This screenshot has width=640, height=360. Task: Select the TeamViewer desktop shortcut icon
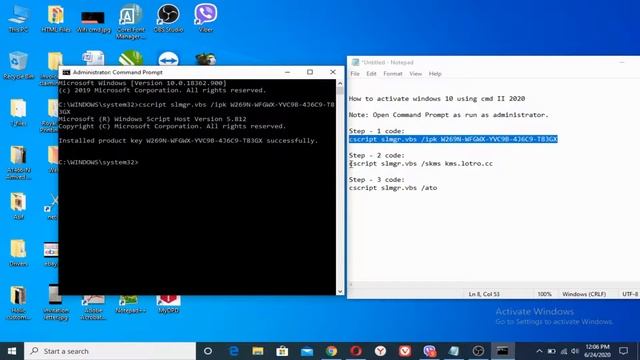(168, 59)
